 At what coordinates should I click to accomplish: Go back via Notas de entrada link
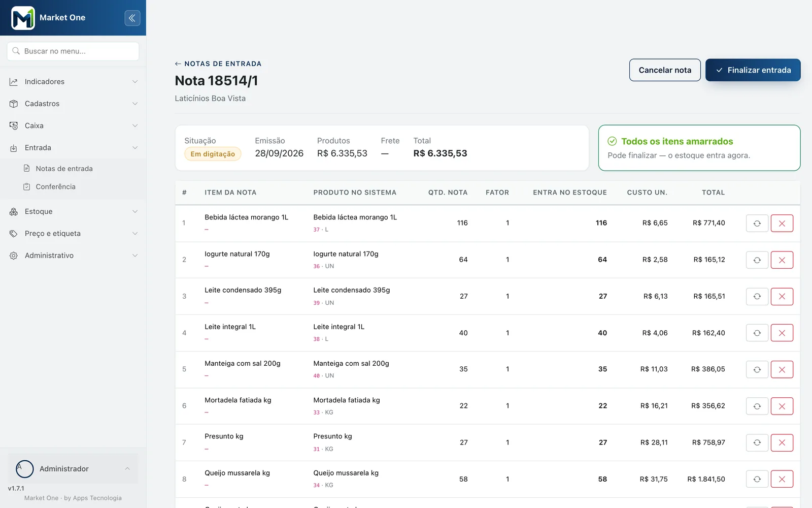(x=218, y=63)
